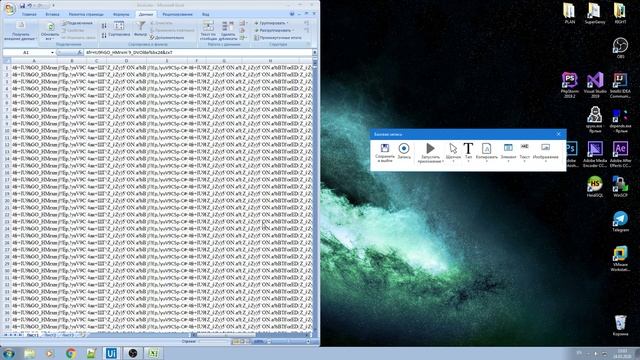The height and width of the screenshot is (360, 640).
Task: Click the Select All corner of sheet
Action: (7, 61)
